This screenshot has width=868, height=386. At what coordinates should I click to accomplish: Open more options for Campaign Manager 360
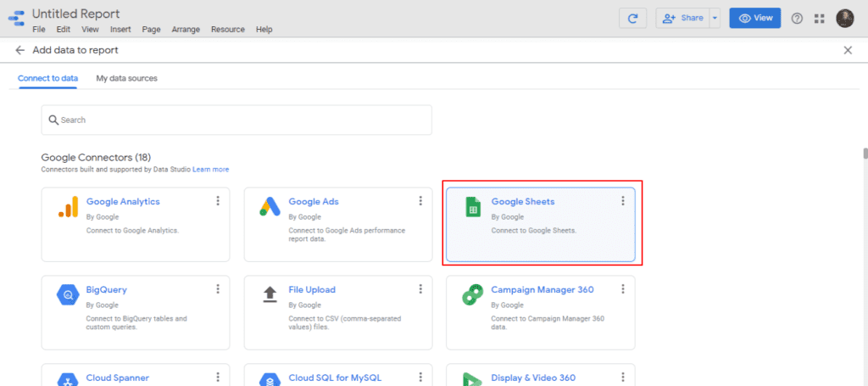[x=623, y=289]
